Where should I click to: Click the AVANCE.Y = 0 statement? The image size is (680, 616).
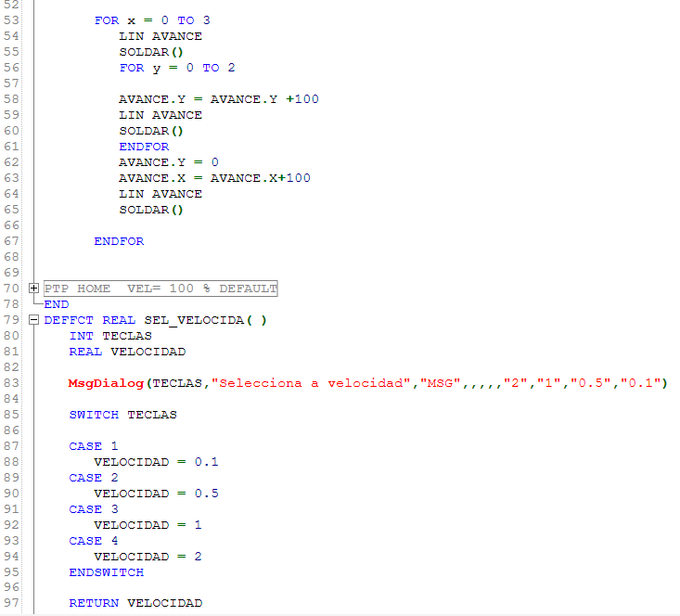click(x=169, y=162)
